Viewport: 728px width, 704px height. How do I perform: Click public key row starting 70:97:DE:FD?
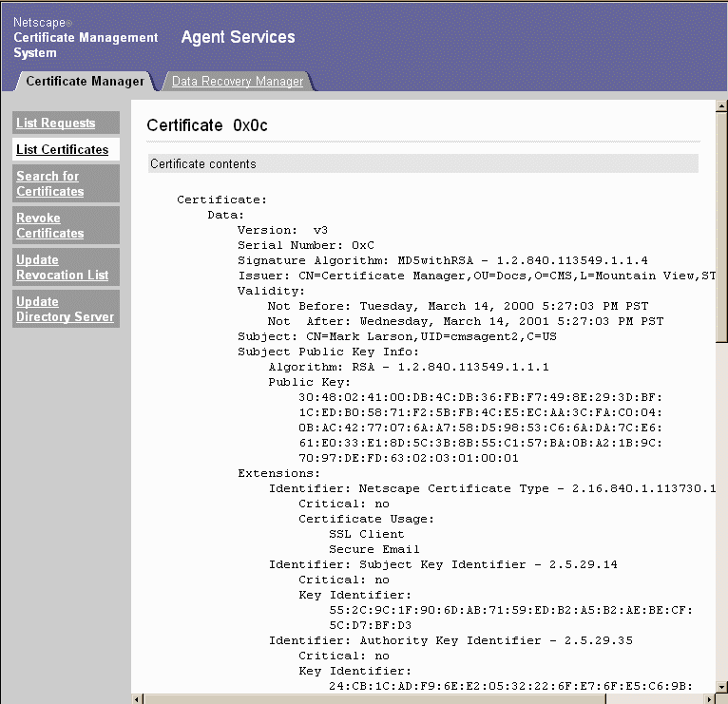coord(409,459)
